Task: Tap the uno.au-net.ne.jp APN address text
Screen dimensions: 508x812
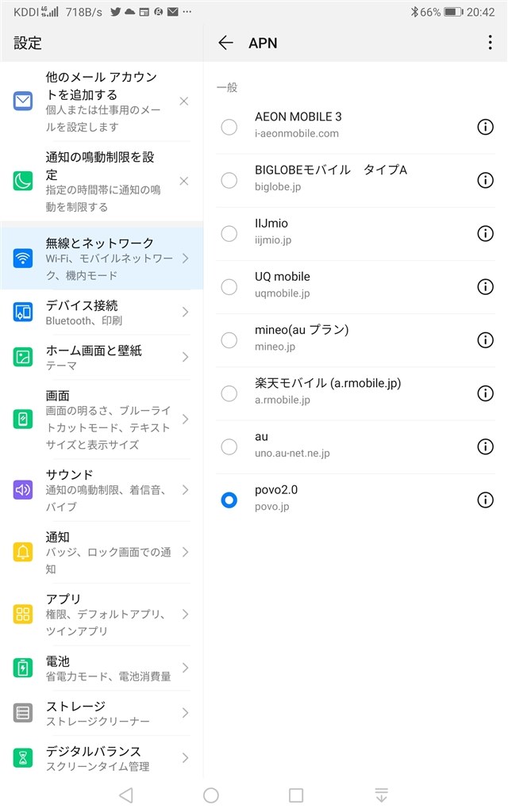Action: tap(292, 453)
